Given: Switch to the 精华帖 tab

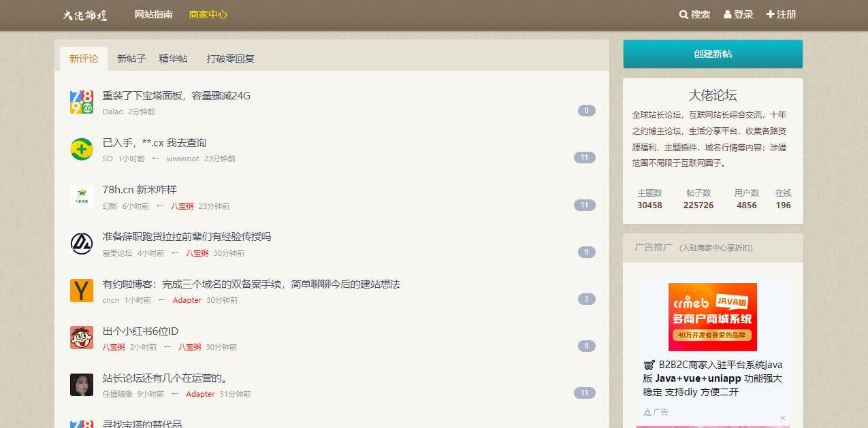Looking at the screenshot, I should pyautogui.click(x=174, y=59).
